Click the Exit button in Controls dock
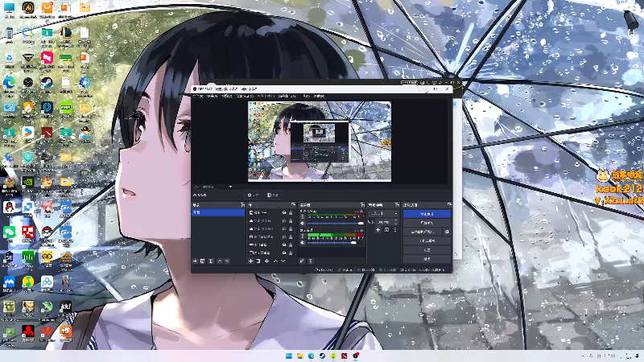Screen dimensions: 644x362 point(427,259)
